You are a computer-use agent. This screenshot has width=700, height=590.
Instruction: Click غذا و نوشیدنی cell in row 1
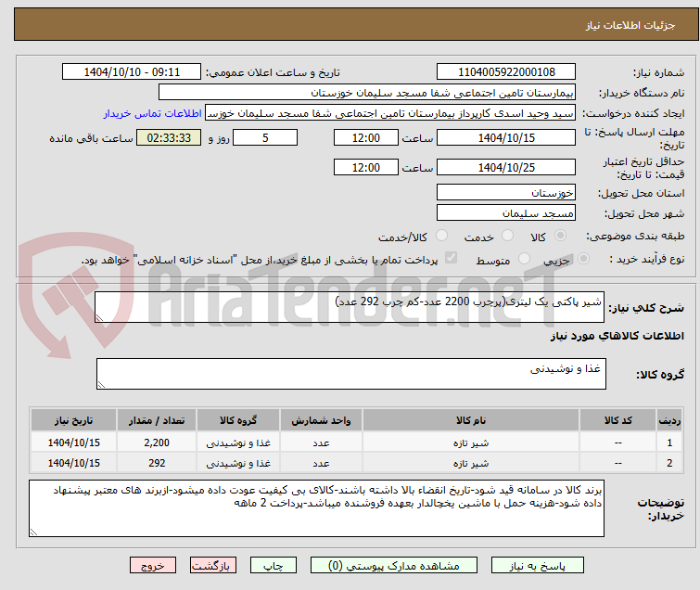[238, 442]
